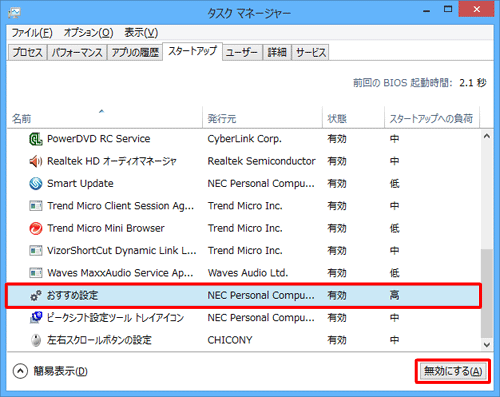This screenshot has height=397, width=500.
Task: Click the PowerDVD RC Service icon
Action: pos(36,139)
